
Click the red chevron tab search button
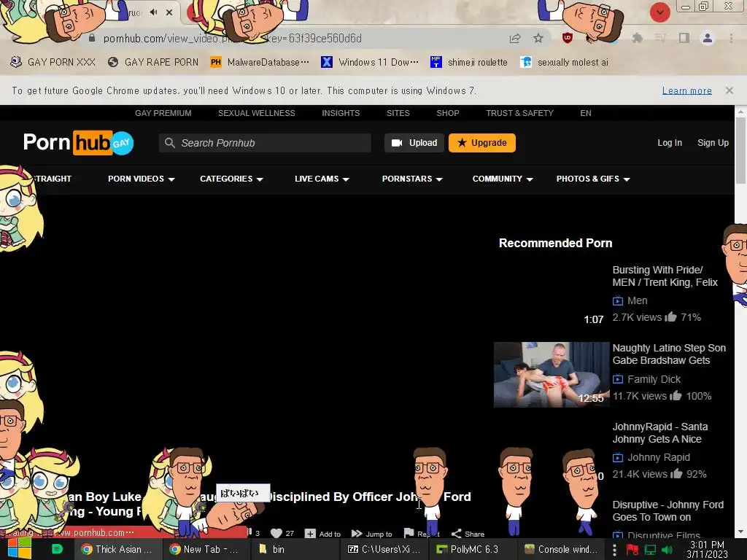pyautogui.click(x=659, y=12)
